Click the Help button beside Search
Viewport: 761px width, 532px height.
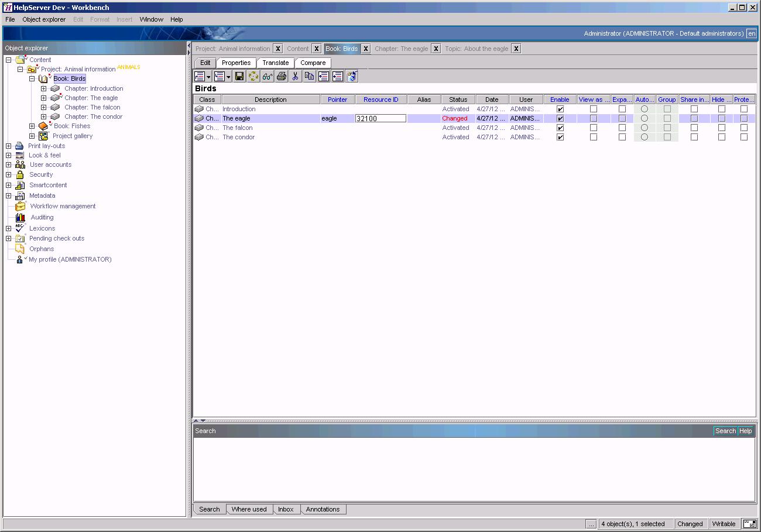click(x=745, y=430)
